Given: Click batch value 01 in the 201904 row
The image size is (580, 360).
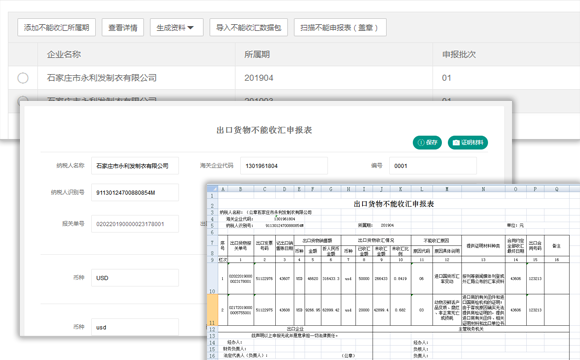Looking at the screenshot, I should (446, 78).
